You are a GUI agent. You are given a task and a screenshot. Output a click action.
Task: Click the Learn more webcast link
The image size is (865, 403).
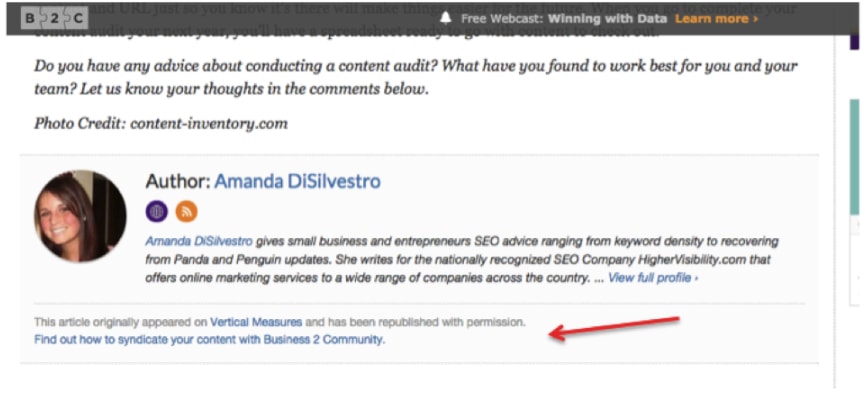pos(716,19)
